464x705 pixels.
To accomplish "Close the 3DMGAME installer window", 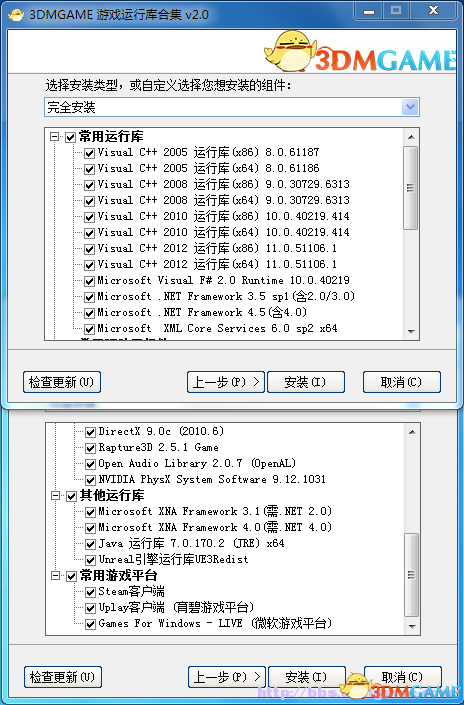I will 433,11.
